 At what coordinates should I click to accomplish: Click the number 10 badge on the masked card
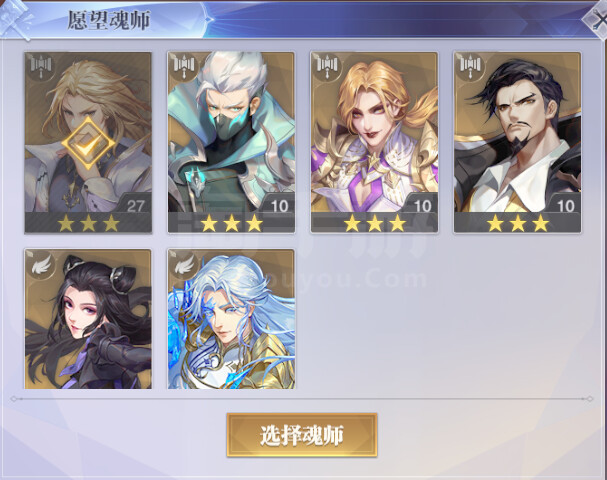tap(279, 206)
